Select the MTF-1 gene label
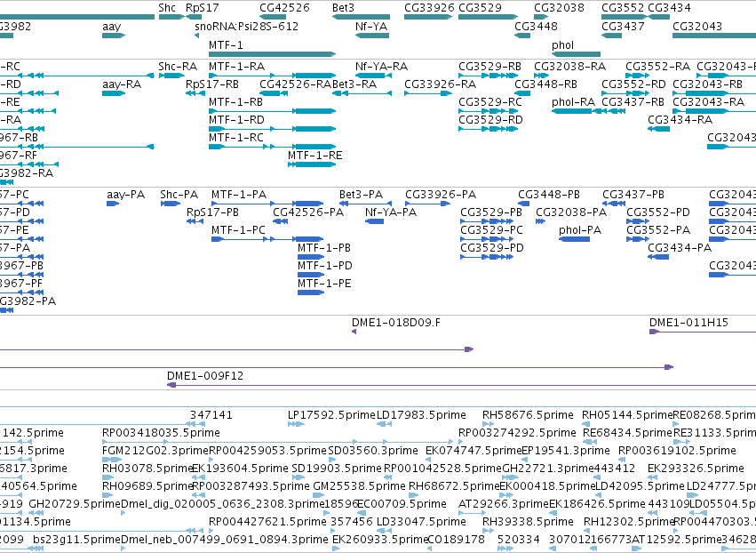Image resolution: width=756 pixels, height=553 pixels. pyautogui.click(x=226, y=44)
